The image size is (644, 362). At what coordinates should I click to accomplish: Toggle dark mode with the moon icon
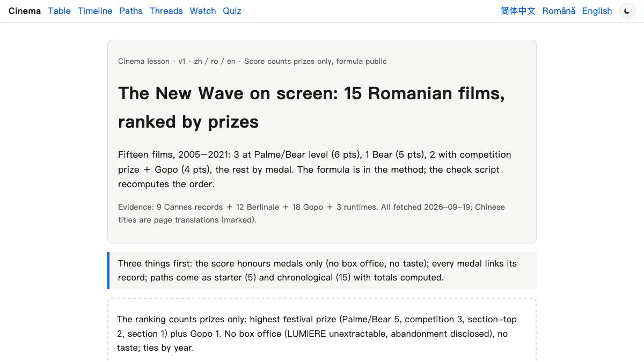[x=627, y=11]
